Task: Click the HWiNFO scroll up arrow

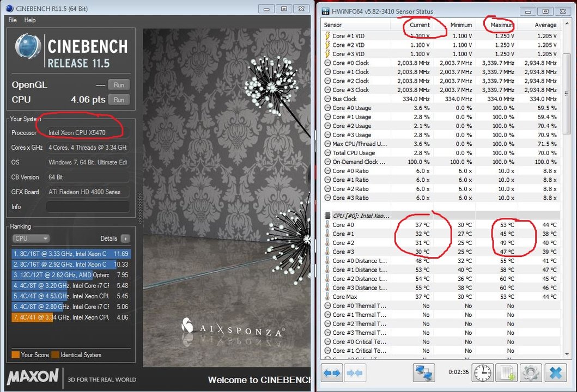Action: tap(567, 24)
